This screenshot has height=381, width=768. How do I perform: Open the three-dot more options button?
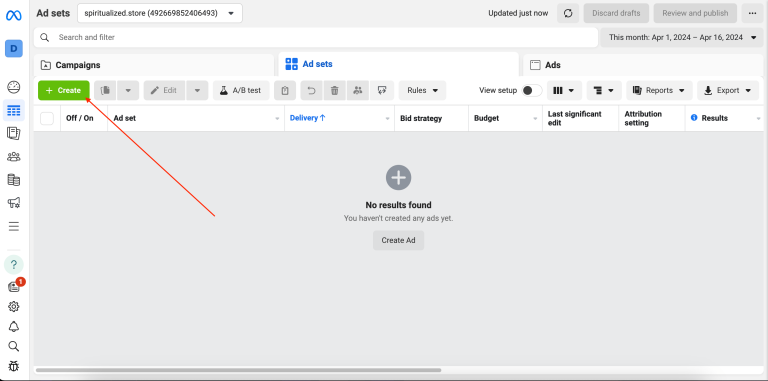[752, 13]
